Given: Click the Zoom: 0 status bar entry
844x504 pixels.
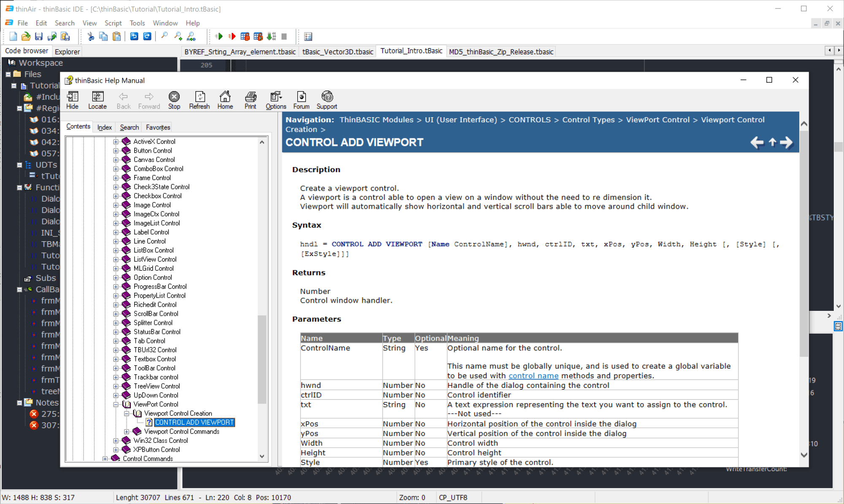Looking at the screenshot, I should [412, 498].
